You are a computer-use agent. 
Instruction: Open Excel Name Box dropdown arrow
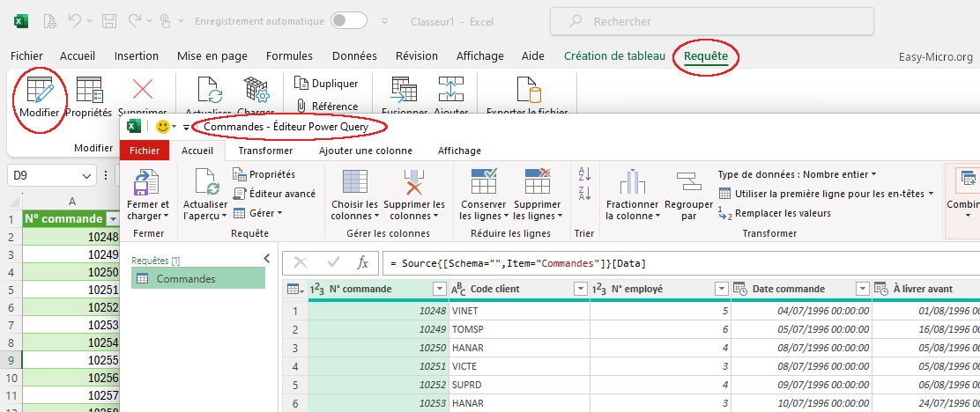coord(86,175)
